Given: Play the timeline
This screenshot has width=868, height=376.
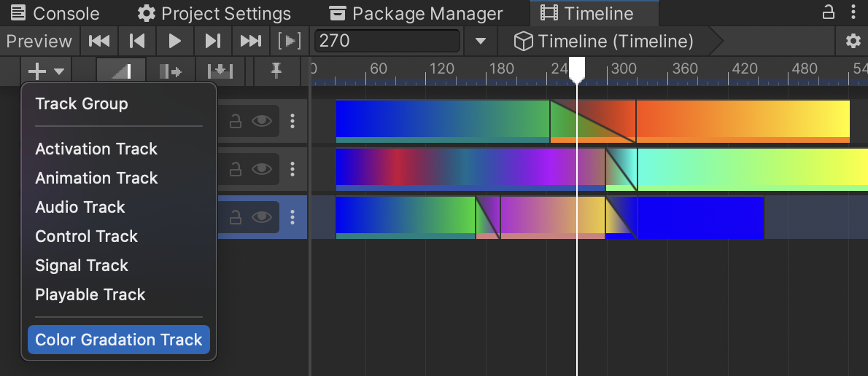Looking at the screenshot, I should 175,41.
